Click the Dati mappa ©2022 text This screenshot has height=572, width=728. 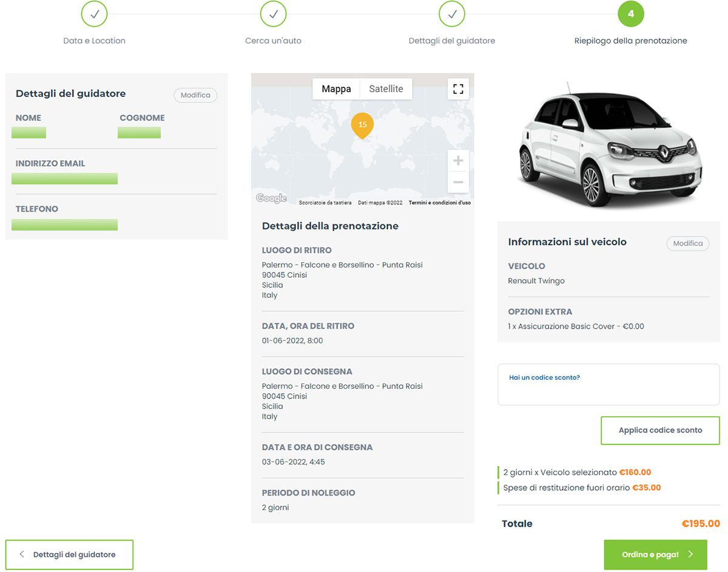click(380, 203)
